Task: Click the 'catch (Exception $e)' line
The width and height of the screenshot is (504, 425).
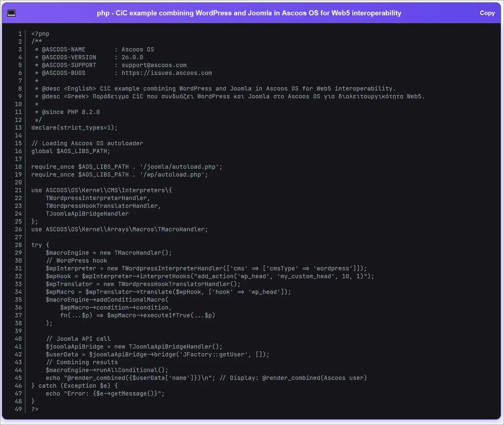Action: tap(74, 386)
